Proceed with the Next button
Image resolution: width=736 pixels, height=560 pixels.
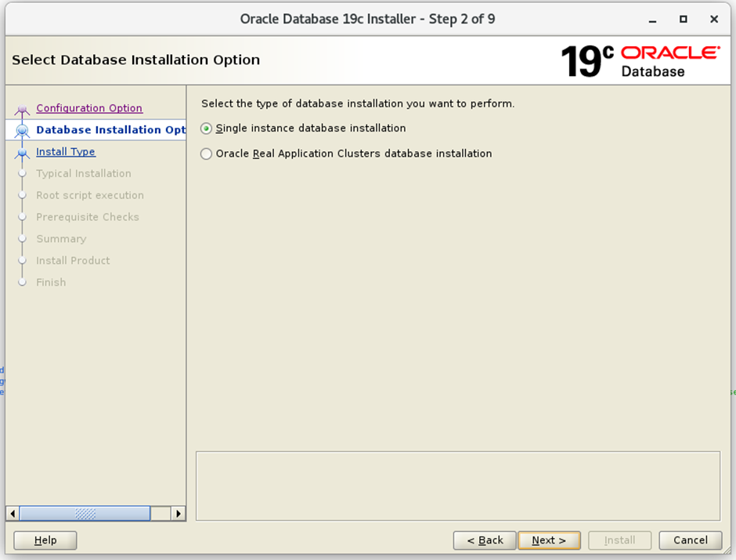coord(549,540)
